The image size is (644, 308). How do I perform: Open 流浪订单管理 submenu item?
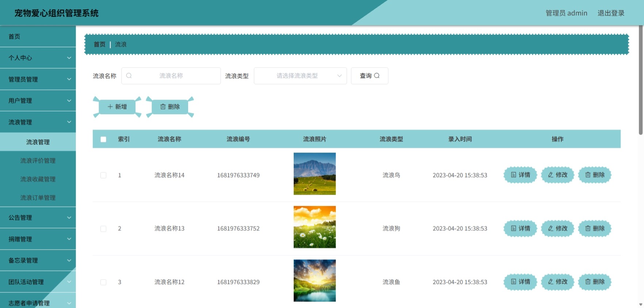pos(38,198)
